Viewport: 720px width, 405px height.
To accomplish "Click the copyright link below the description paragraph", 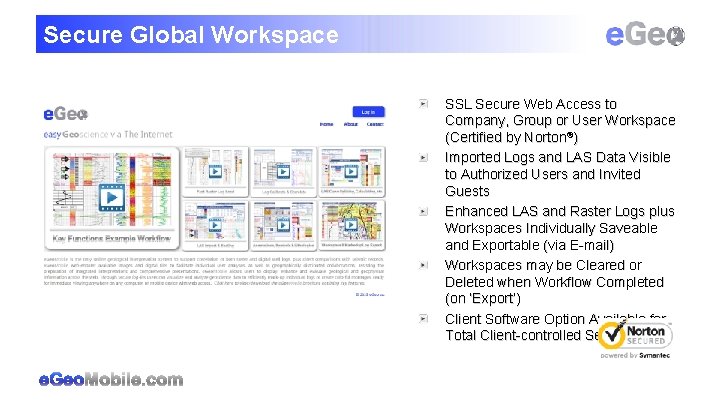I will (x=370, y=294).
